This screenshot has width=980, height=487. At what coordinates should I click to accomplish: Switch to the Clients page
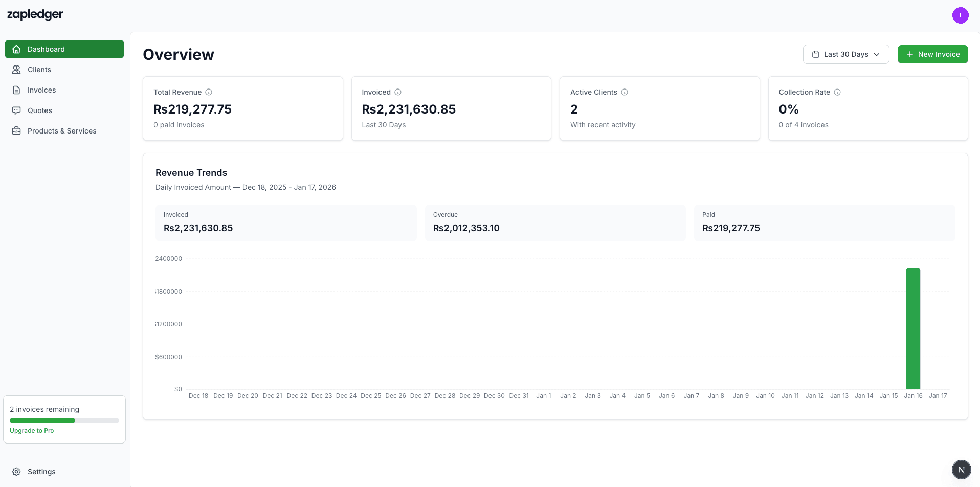(x=39, y=70)
